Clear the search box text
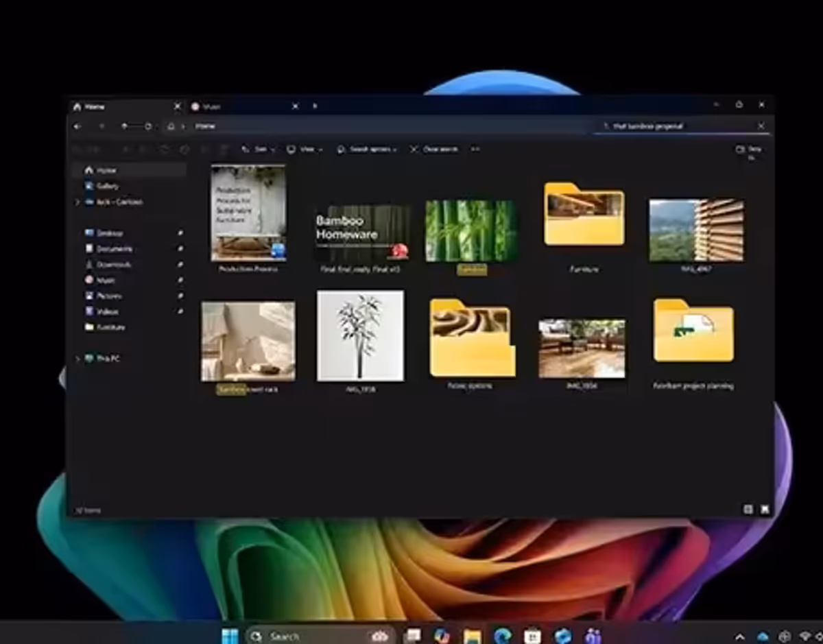823x644 pixels. (x=761, y=126)
